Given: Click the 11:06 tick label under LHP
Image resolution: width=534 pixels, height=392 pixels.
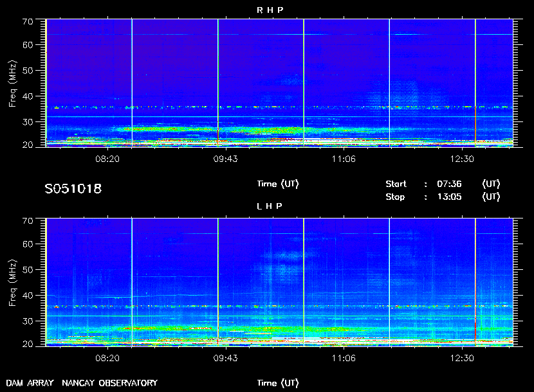Looking at the screenshot, I should (344, 358).
